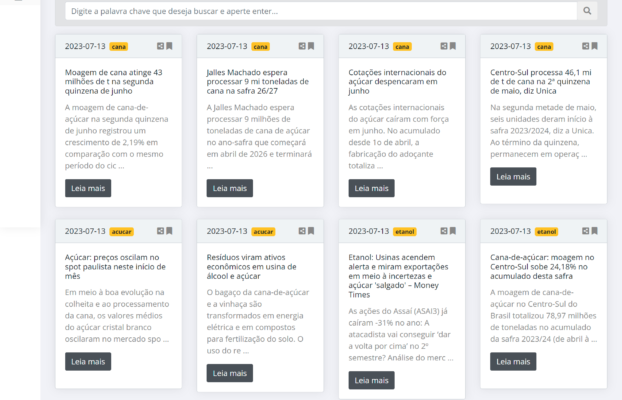Click summary starting 'As cotações internacionais do açúcar'

coord(399,137)
